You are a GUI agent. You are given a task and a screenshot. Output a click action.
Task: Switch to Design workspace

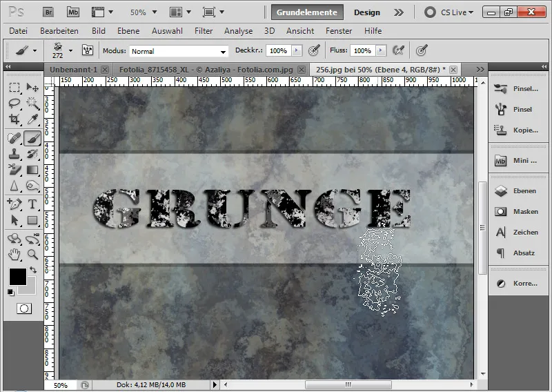coord(367,12)
